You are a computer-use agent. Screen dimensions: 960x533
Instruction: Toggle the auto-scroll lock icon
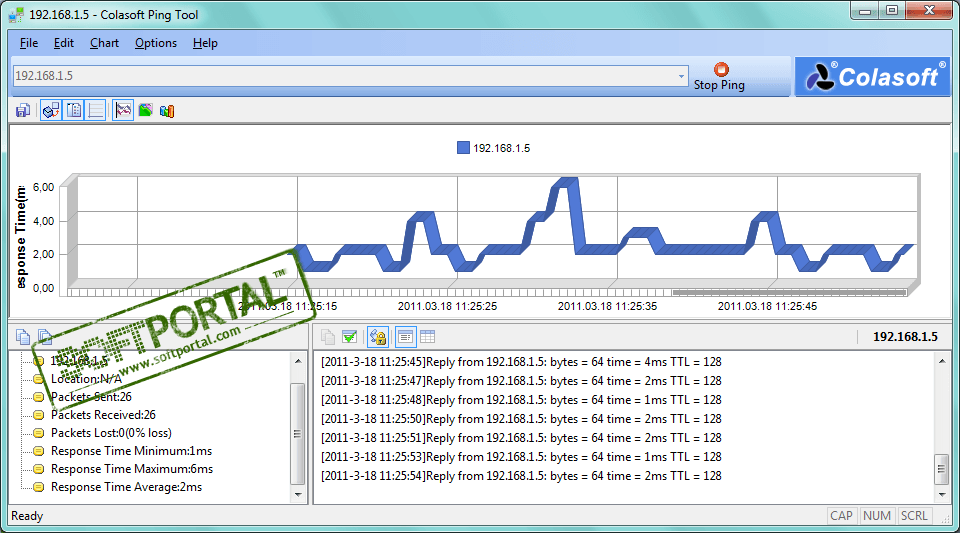(378, 337)
